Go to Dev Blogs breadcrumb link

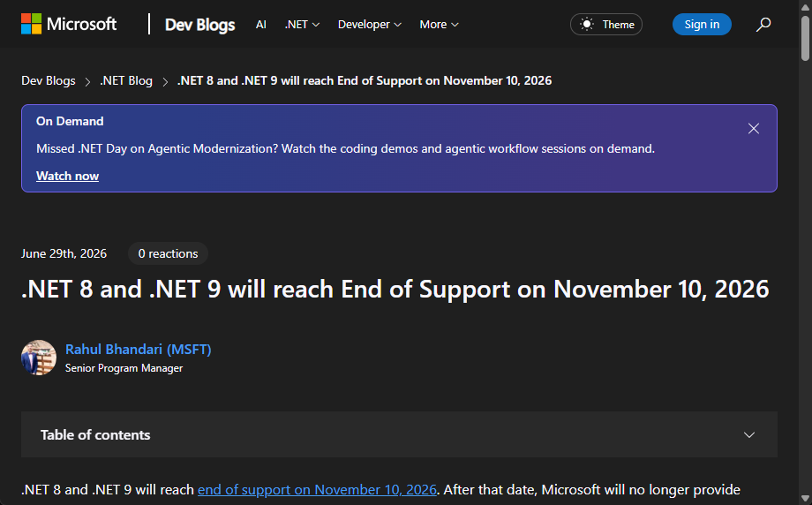[49, 81]
